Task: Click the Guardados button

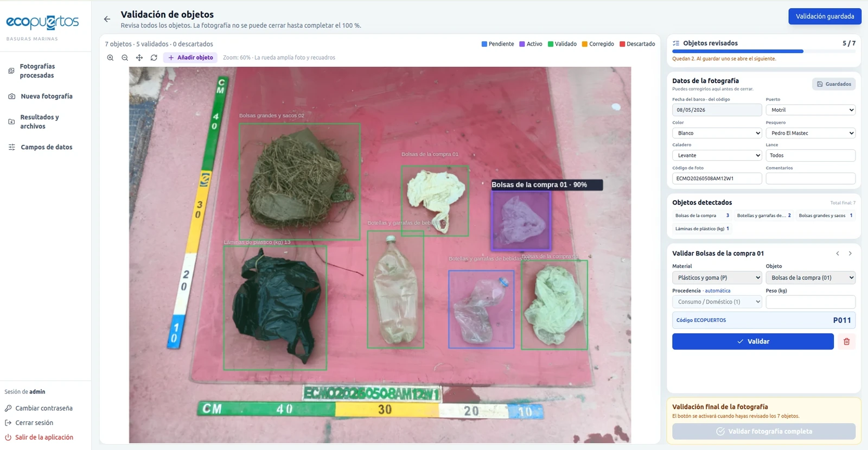Action: pyautogui.click(x=834, y=84)
